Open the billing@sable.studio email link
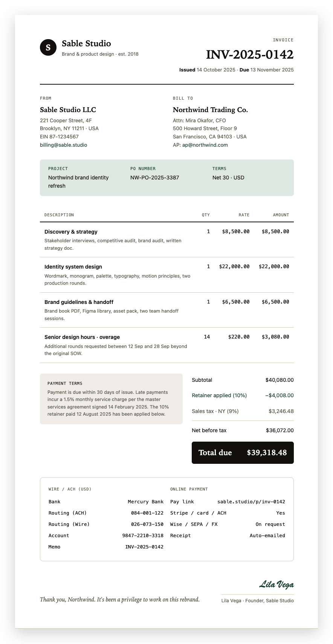This screenshot has height=644, width=333. (63, 145)
